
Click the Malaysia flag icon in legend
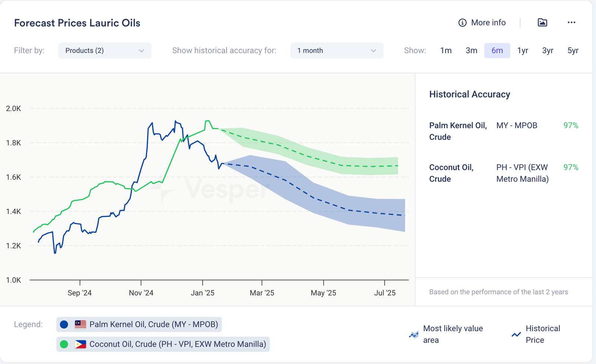click(x=80, y=324)
